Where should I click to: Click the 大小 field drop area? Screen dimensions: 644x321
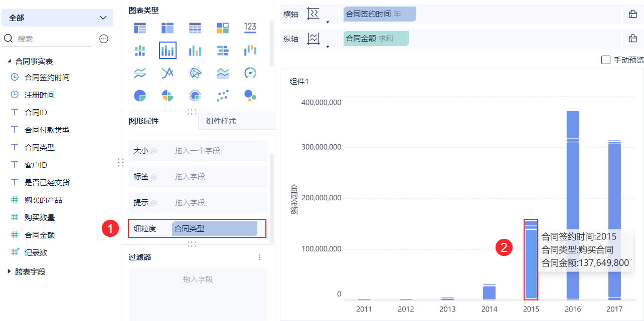pos(219,151)
